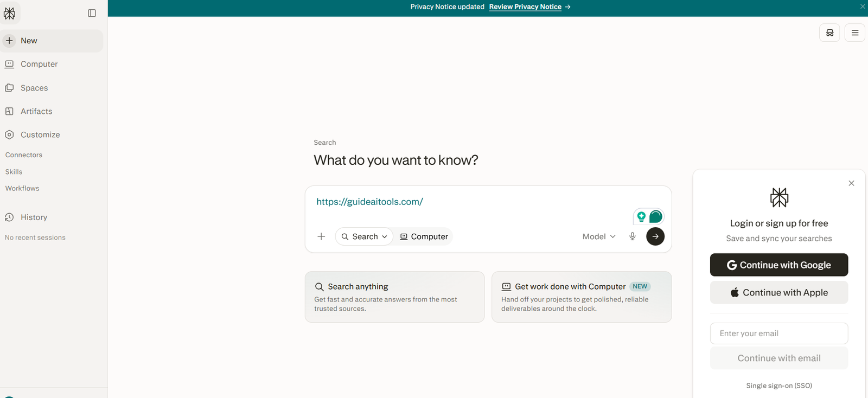Click the Enter your email field
Screen dimensions: 868x398
(x=779, y=333)
